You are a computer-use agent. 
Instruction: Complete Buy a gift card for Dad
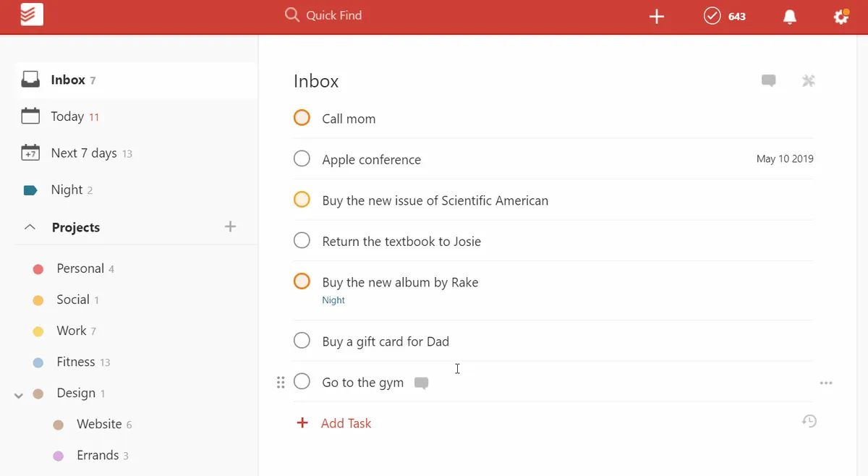(x=302, y=341)
